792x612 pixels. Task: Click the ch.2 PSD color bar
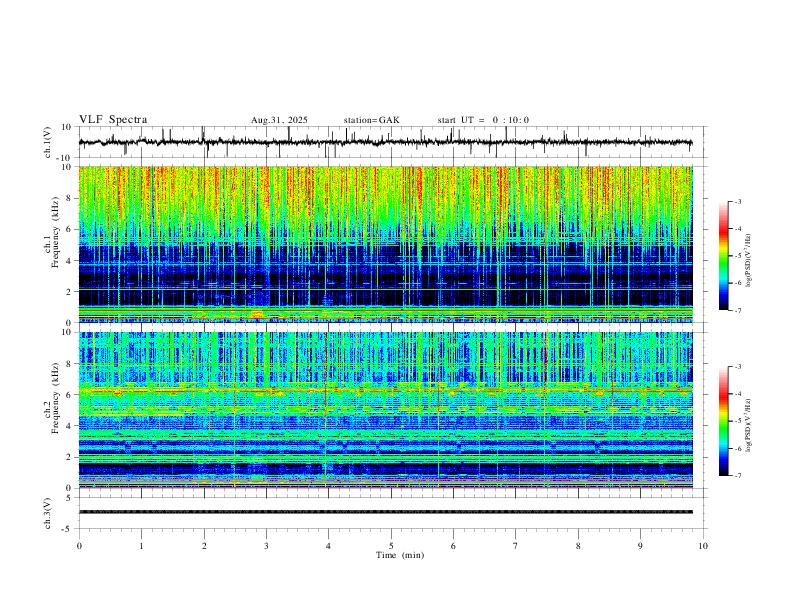click(723, 421)
